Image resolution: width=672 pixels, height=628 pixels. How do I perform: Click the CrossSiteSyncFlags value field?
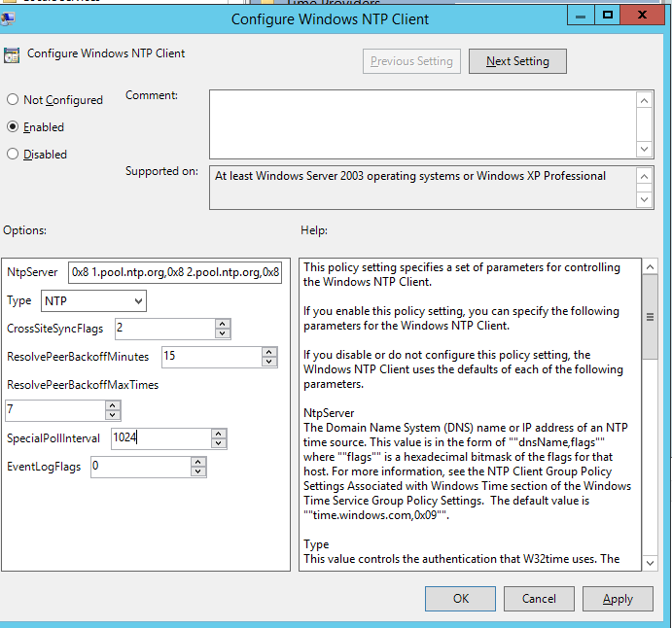click(x=165, y=329)
